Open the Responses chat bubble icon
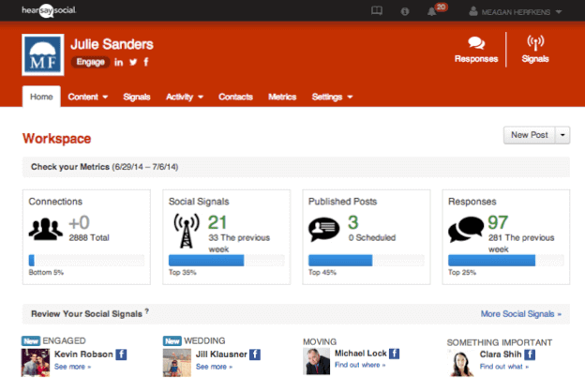This screenshot has width=585, height=392. [475, 43]
